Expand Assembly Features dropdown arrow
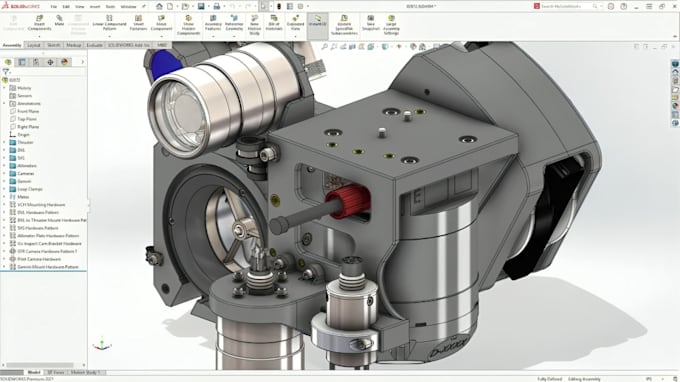Image resolution: width=680 pixels, height=382 pixels. (x=213, y=36)
